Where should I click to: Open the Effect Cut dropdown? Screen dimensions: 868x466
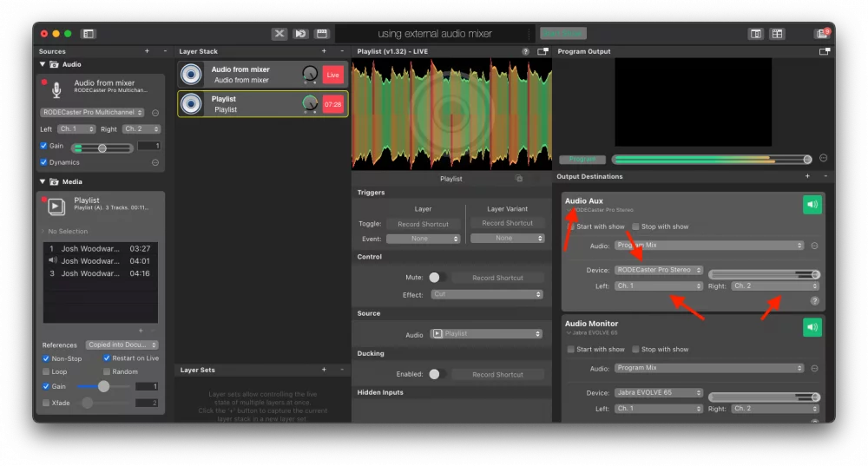pyautogui.click(x=487, y=294)
